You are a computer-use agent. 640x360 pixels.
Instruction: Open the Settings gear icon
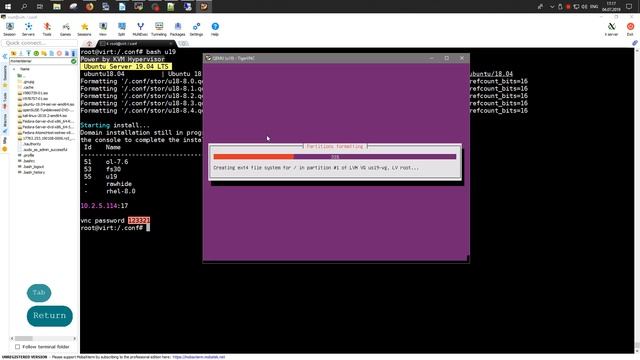pos(196,29)
